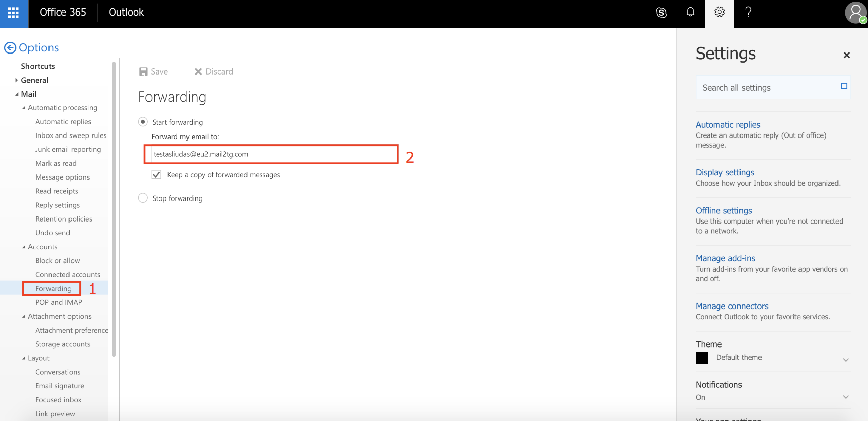This screenshot has width=868, height=421.
Task: Open Inbox and sweep rules
Action: click(71, 135)
